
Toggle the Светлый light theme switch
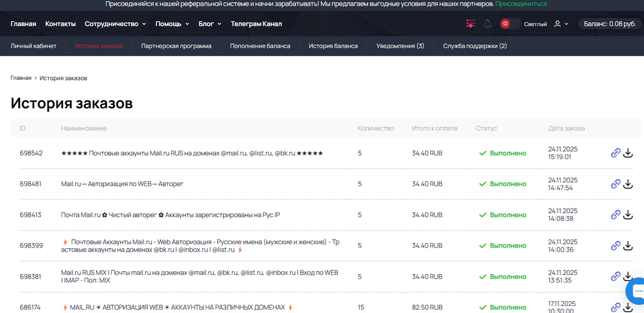[510, 24]
